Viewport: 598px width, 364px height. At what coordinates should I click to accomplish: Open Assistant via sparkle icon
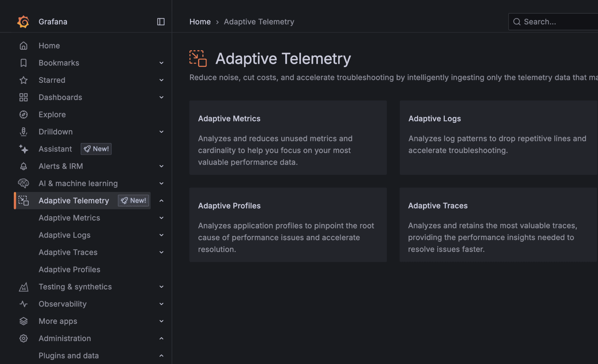tap(23, 149)
